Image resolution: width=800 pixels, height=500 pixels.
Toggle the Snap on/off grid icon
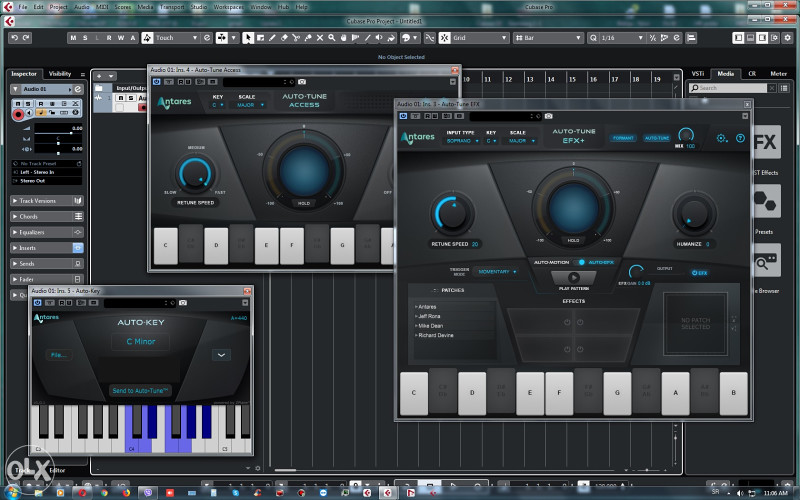point(445,38)
